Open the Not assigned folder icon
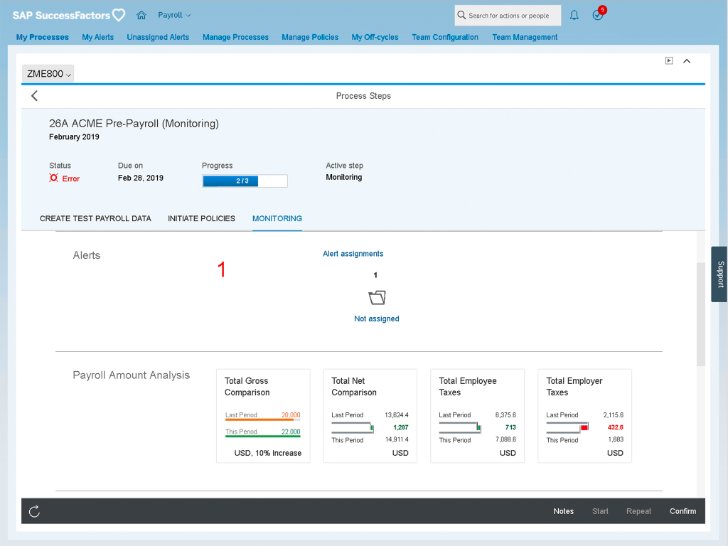Image resolution: width=728 pixels, height=546 pixels. [377, 298]
